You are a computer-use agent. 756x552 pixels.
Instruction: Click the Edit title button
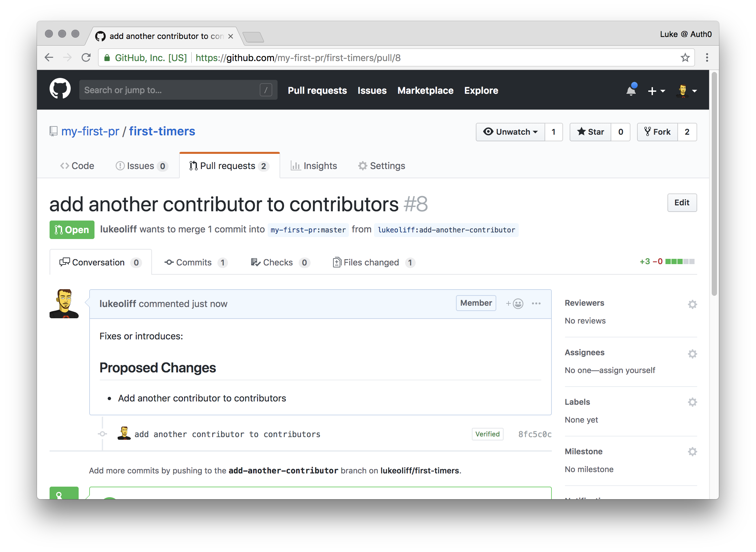point(682,202)
